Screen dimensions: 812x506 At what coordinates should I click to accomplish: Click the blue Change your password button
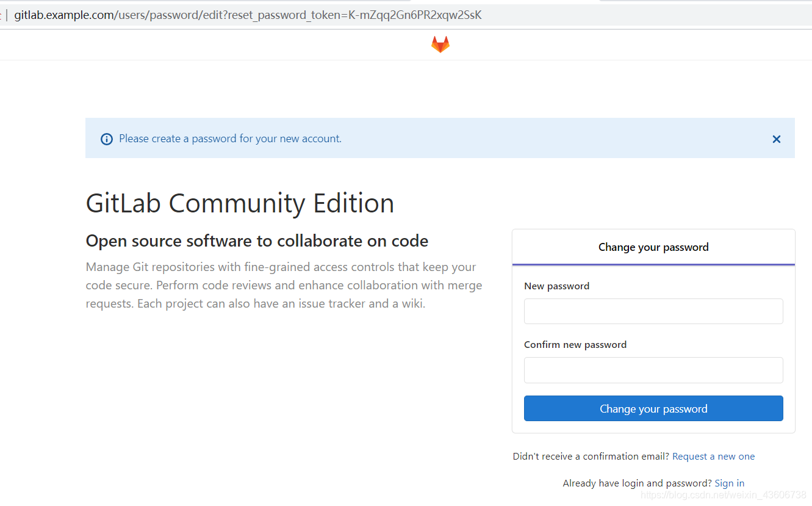(653, 408)
